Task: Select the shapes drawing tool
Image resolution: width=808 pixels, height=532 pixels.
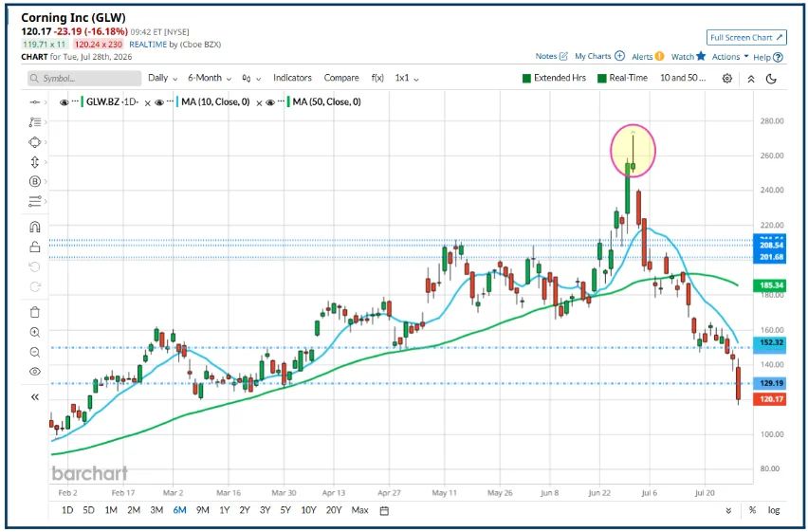Action: point(34,142)
